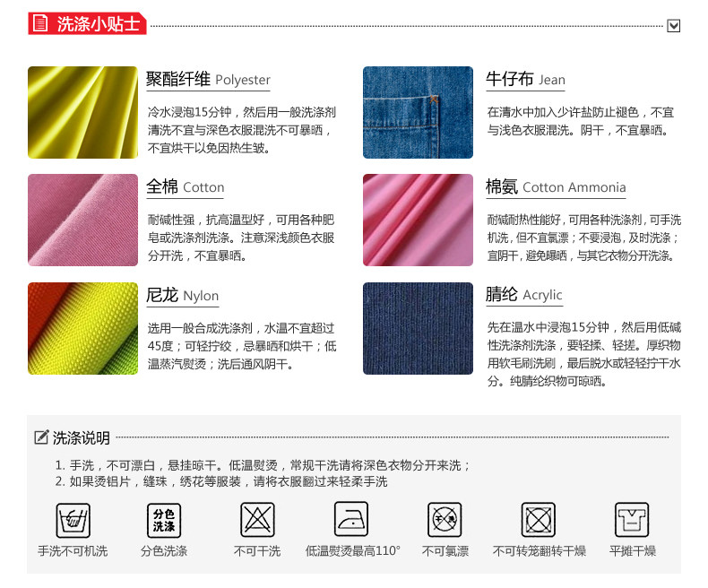Viewport: 708px width, 588px height.
Task: Click the 牛仔布 Jean heading
Action: pos(525,80)
